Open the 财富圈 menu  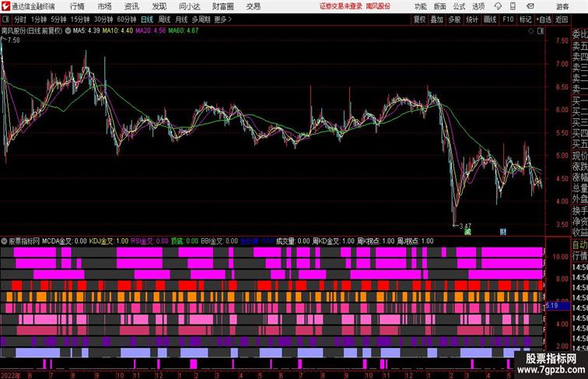click(x=222, y=6)
